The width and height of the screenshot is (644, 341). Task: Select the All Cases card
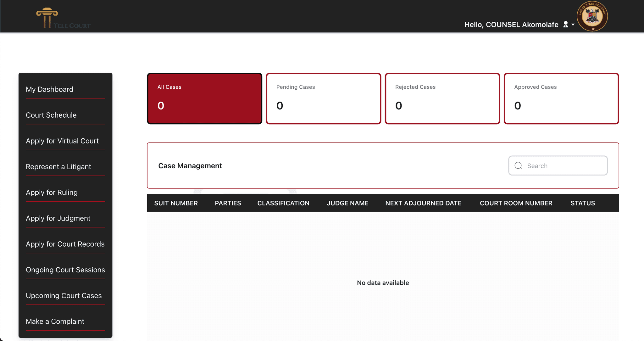coord(204,98)
